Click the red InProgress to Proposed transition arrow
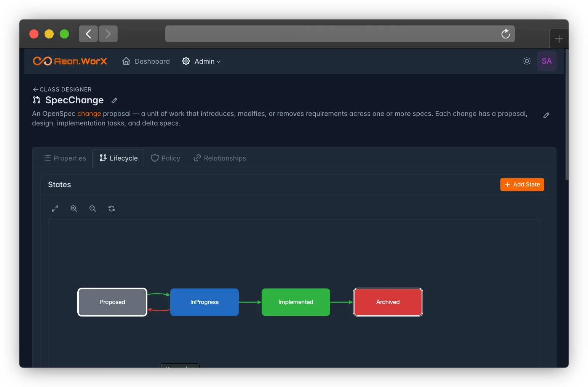The width and height of the screenshot is (588, 387). pyautogui.click(x=159, y=310)
